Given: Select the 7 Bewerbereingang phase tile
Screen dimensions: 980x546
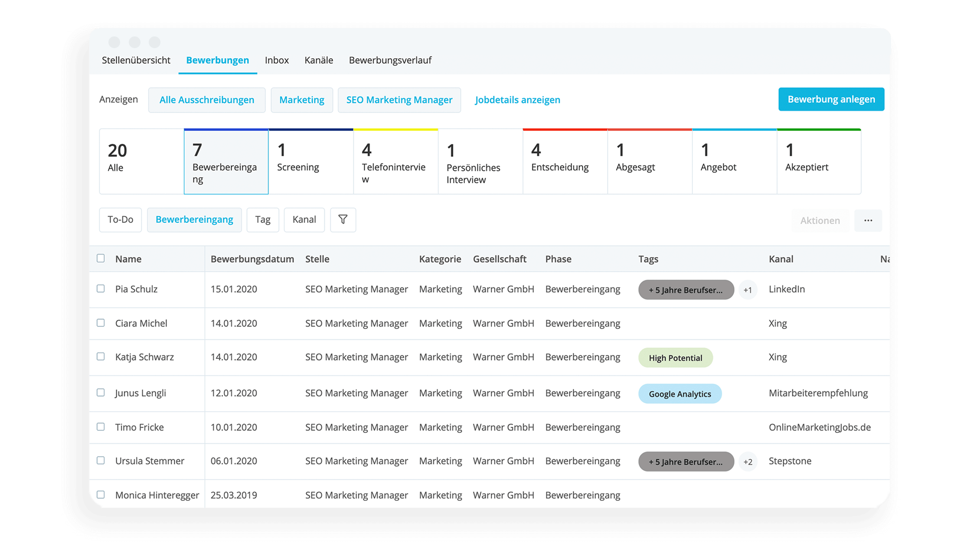Looking at the screenshot, I should point(226,161).
